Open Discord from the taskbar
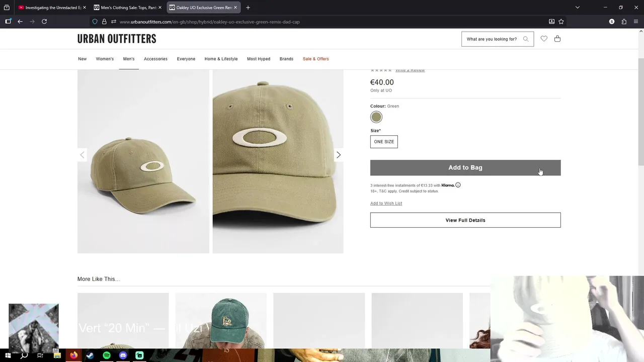This screenshot has width=644, height=362. 123,355
